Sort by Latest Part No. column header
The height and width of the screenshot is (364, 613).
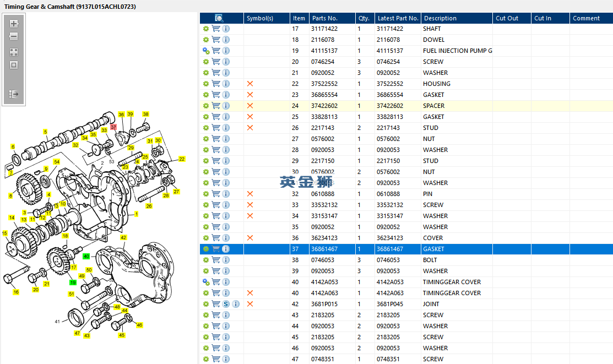tap(398, 18)
